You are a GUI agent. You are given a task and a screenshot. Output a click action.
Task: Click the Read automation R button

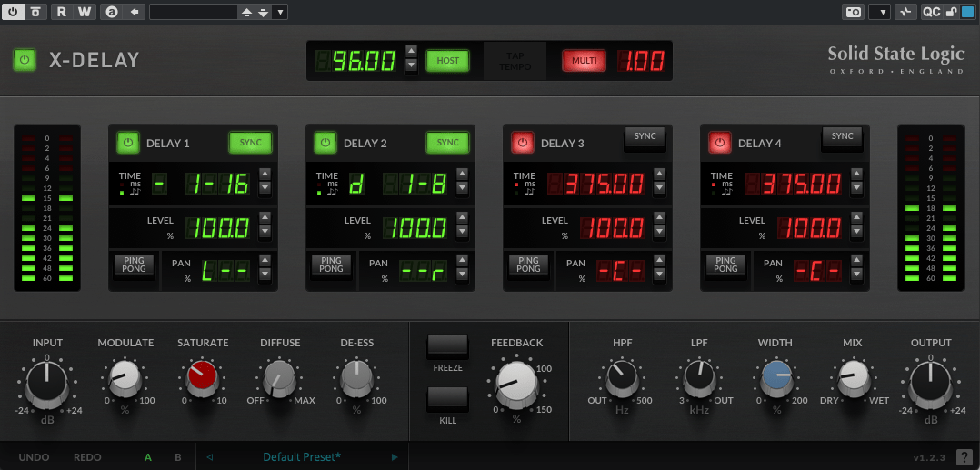(x=62, y=12)
